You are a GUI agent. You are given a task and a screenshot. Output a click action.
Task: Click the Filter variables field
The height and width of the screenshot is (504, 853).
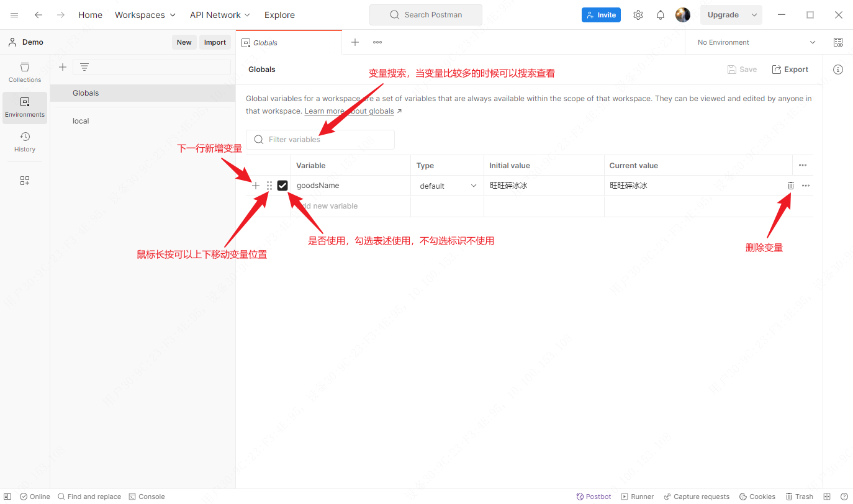point(320,140)
